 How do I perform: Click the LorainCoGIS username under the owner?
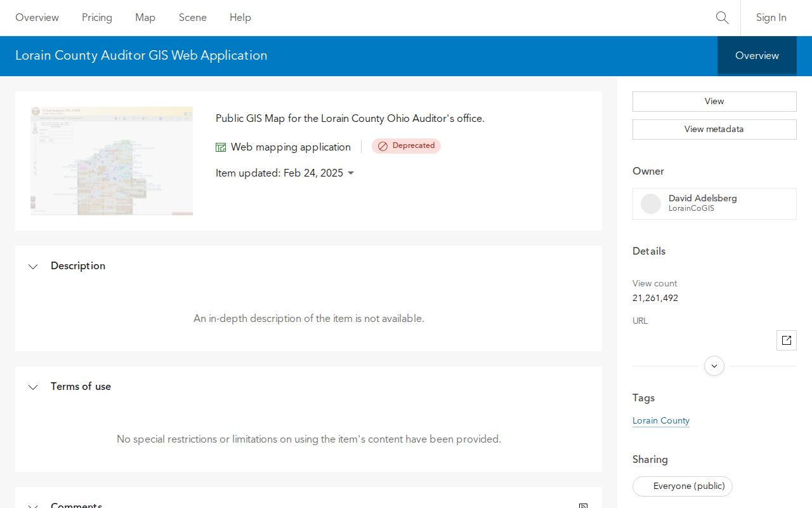point(691,208)
